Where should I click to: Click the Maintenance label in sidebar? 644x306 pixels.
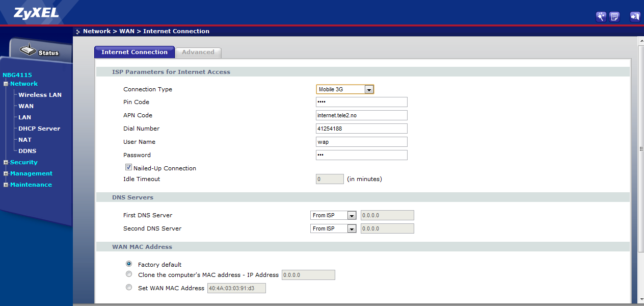click(x=31, y=185)
